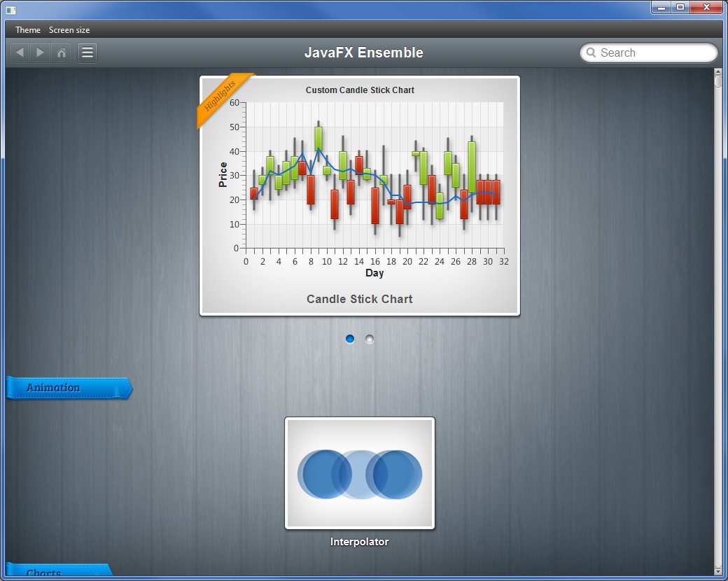Click the scrollbar down arrow

pyautogui.click(x=717, y=570)
